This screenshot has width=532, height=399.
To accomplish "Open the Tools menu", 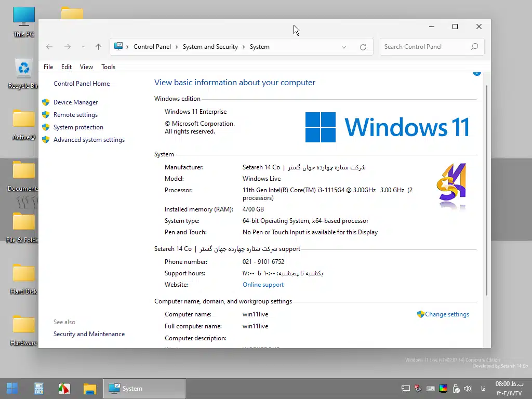I will tap(108, 67).
